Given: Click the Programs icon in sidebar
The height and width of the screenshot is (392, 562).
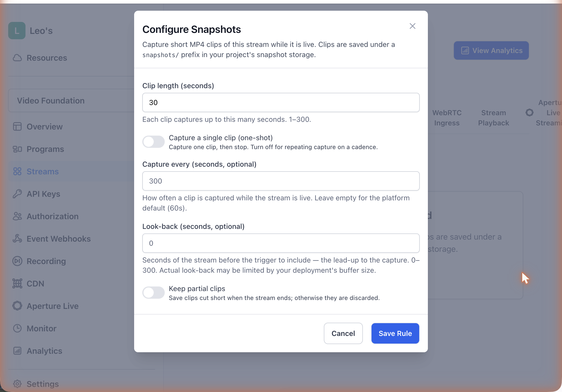Looking at the screenshot, I should click(x=17, y=149).
